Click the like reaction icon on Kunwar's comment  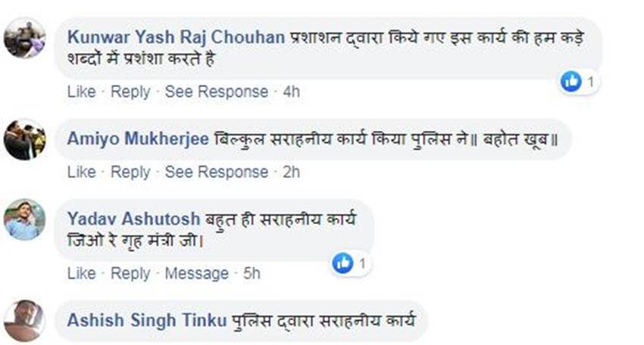(571, 81)
